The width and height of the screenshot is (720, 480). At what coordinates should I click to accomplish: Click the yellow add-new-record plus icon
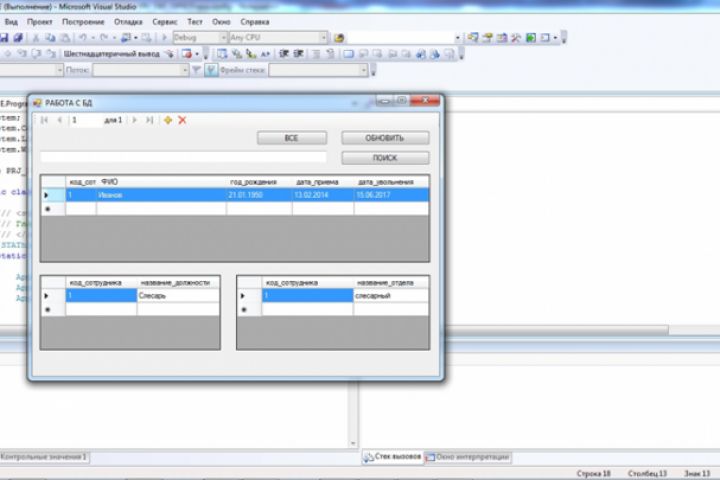click(x=168, y=120)
